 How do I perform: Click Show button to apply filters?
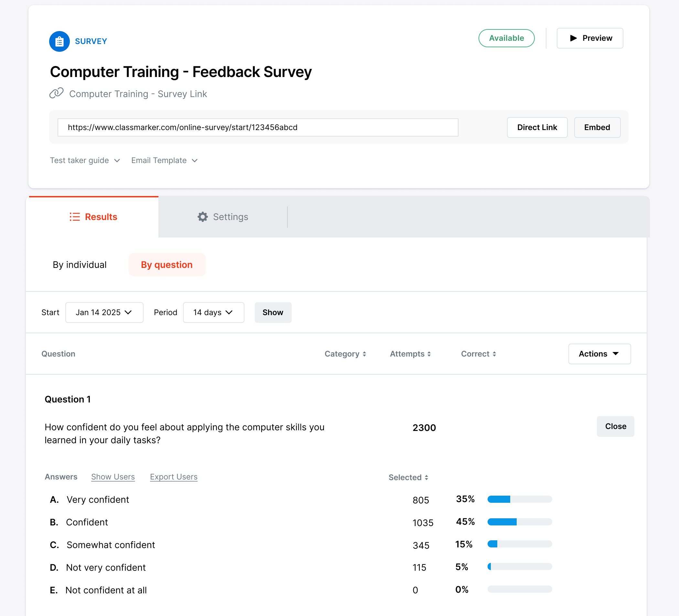pos(273,312)
